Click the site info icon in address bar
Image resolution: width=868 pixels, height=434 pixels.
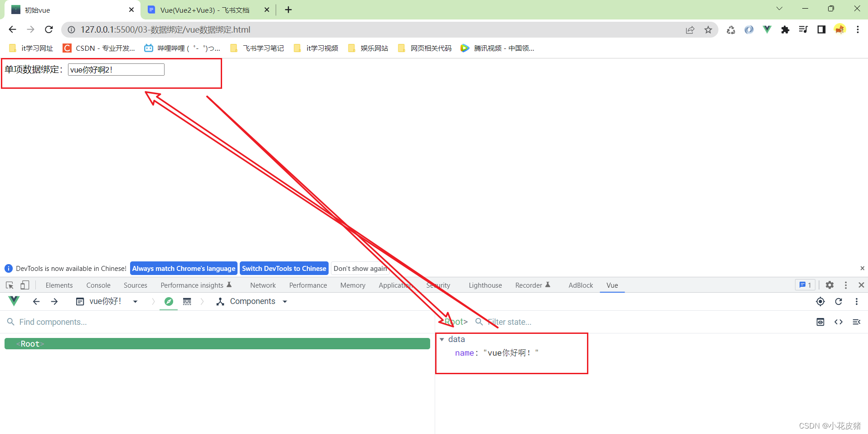click(x=71, y=30)
